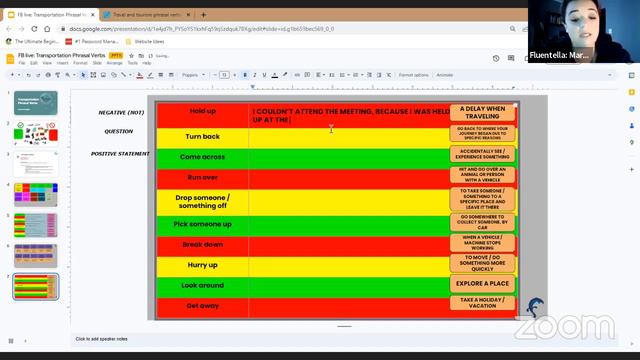Open the Edit menu
The width and height of the screenshot is (640, 360).
[33, 63]
